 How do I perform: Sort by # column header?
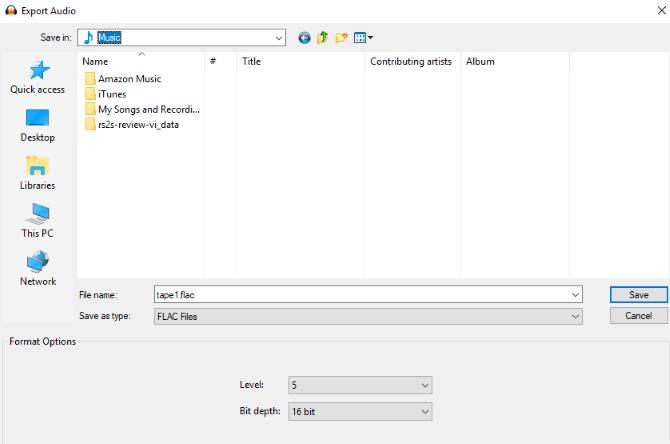tap(220, 62)
